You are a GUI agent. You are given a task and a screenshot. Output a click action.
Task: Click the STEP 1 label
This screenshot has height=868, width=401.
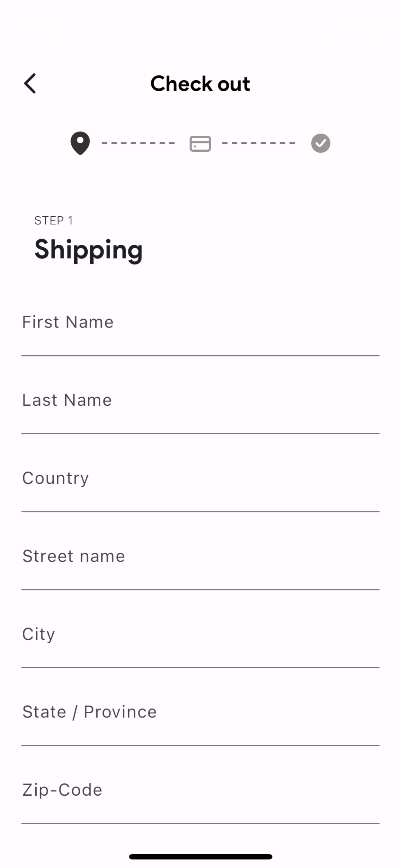(54, 221)
